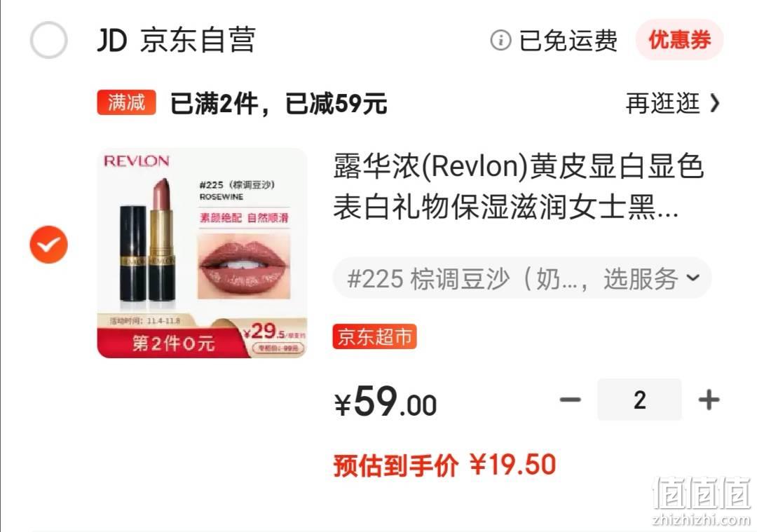Click the 已满2件，已减59元 promotion text

pos(278,103)
